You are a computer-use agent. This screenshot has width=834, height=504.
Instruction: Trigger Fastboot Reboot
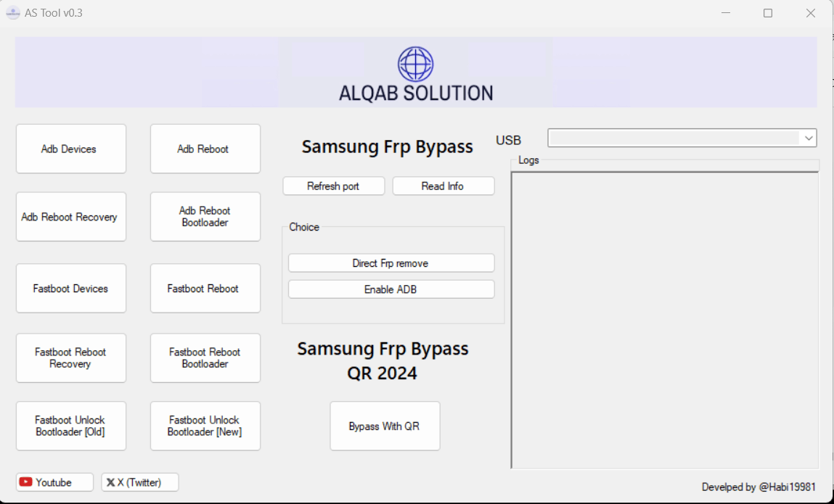(x=205, y=288)
